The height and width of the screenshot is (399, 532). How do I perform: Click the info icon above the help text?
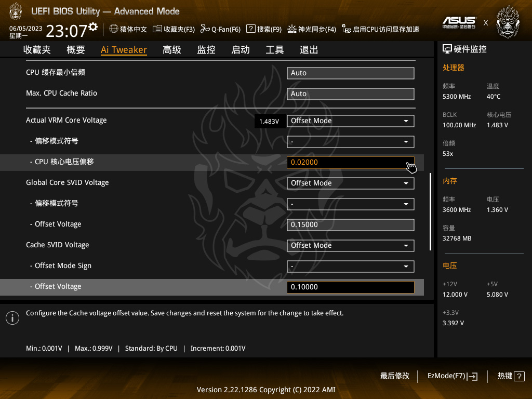[x=12, y=317]
